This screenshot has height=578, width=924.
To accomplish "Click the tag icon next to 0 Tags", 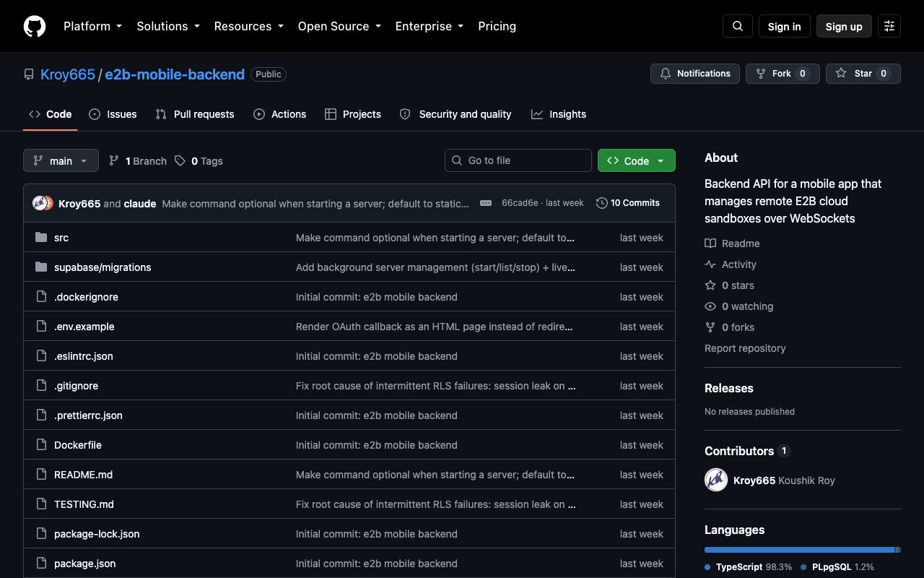I will tap(180, 161).
